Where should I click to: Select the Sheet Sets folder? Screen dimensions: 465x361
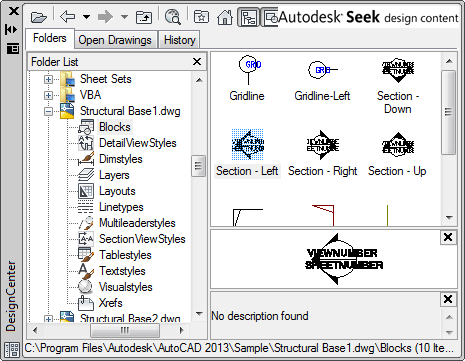105,79
